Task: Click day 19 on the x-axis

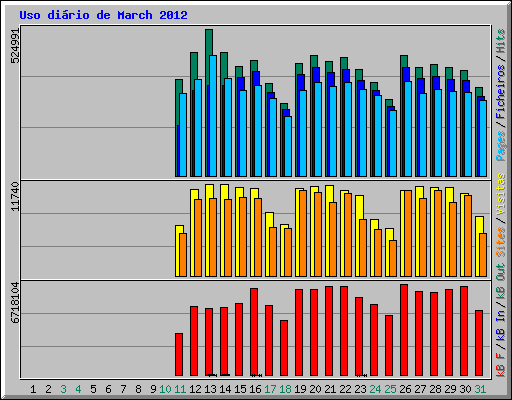Action: pyautogui.click(x=300, y=389)
